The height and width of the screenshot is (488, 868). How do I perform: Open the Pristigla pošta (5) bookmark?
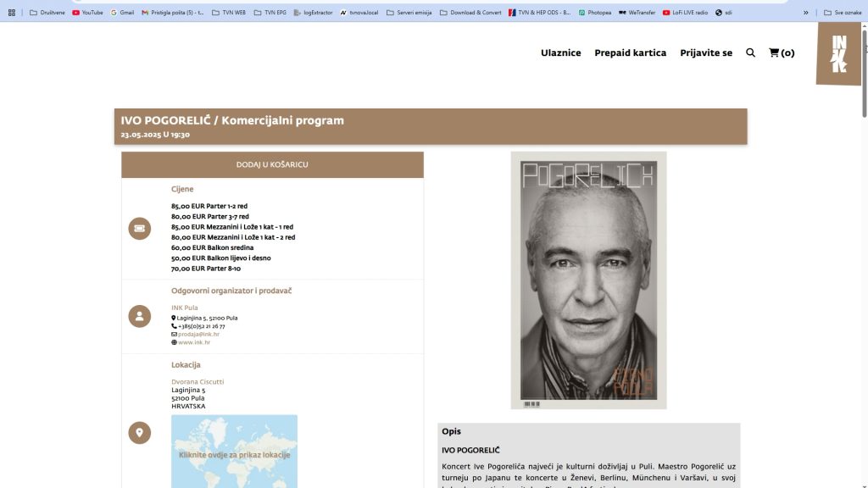(173, 12)
